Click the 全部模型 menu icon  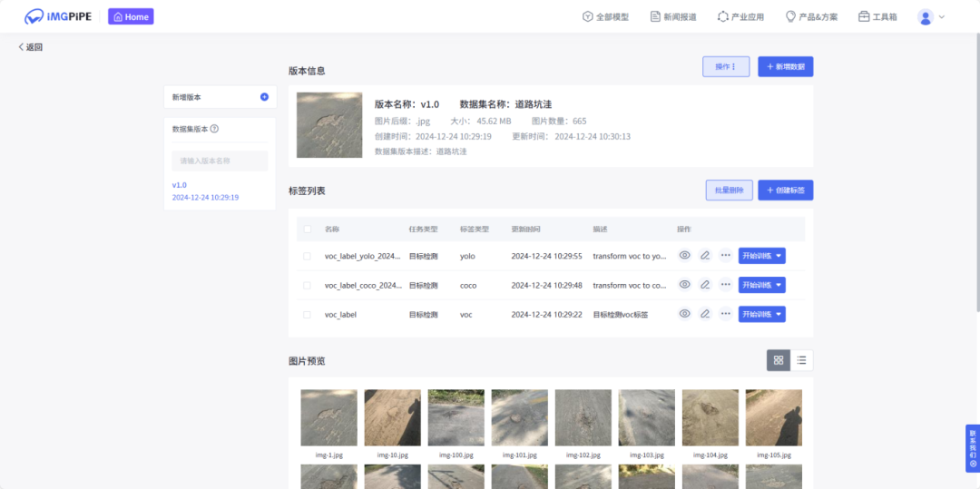click(587, 17)
